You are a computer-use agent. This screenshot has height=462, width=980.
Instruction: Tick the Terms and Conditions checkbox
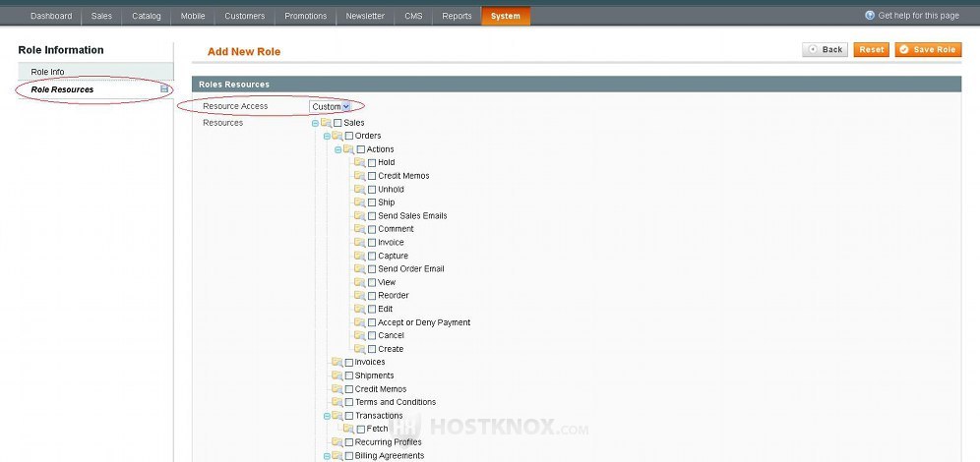[x=349, y=403]
